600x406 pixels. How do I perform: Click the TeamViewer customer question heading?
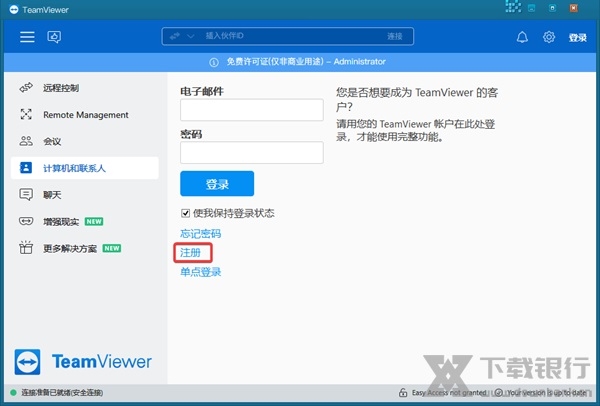pos(417,99)
